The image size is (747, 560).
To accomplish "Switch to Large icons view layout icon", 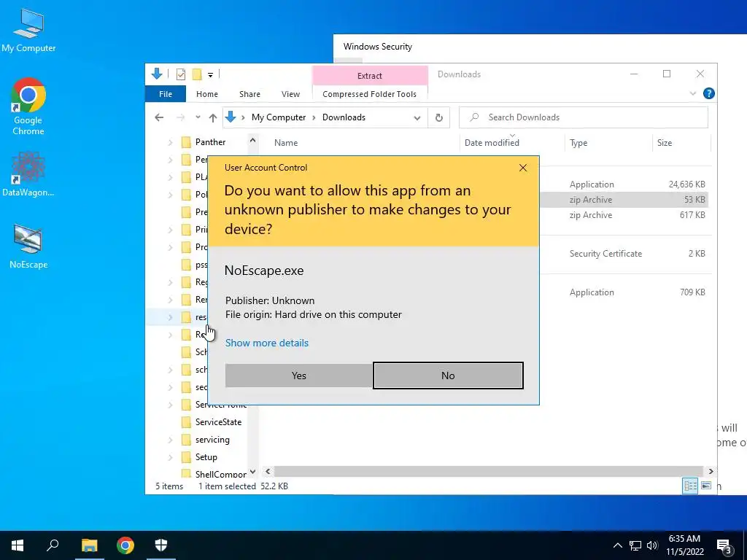I will point(706,486).
